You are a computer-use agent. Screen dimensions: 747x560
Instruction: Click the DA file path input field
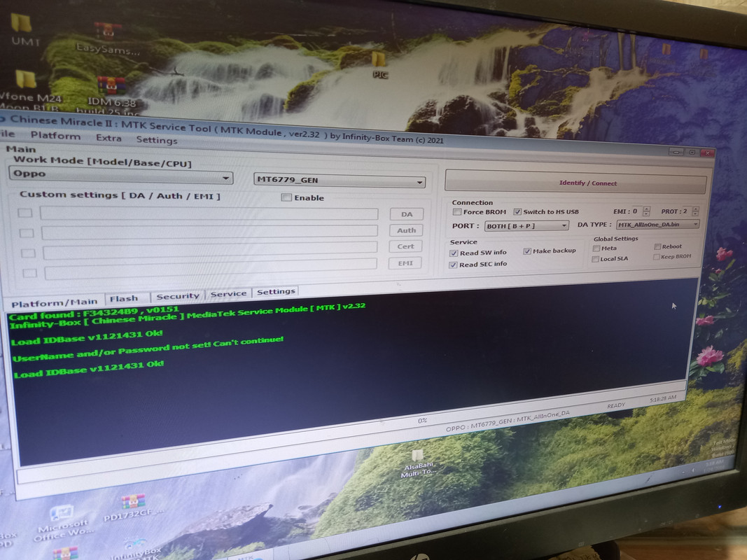tap(209, 213)
